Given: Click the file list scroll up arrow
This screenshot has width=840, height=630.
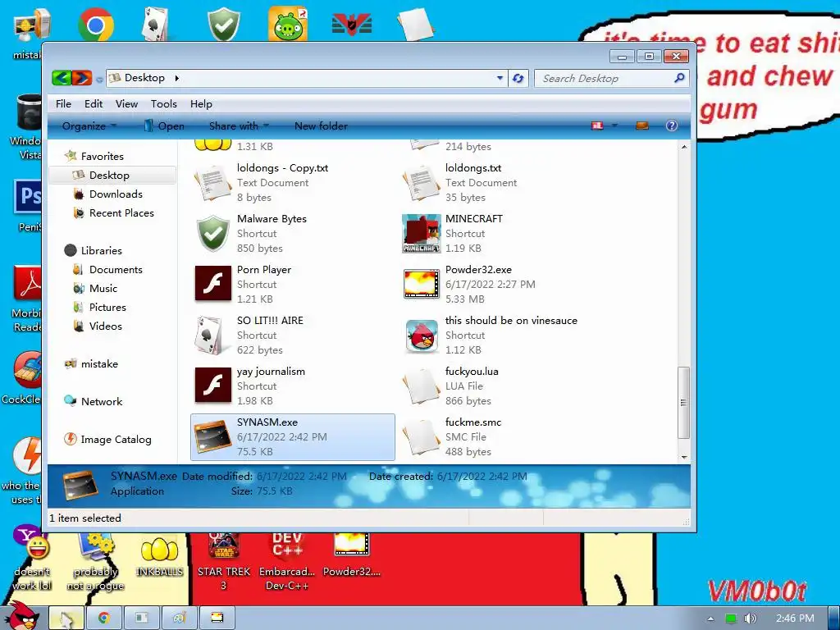Looking at the screenshot, I should coord(684,147).
